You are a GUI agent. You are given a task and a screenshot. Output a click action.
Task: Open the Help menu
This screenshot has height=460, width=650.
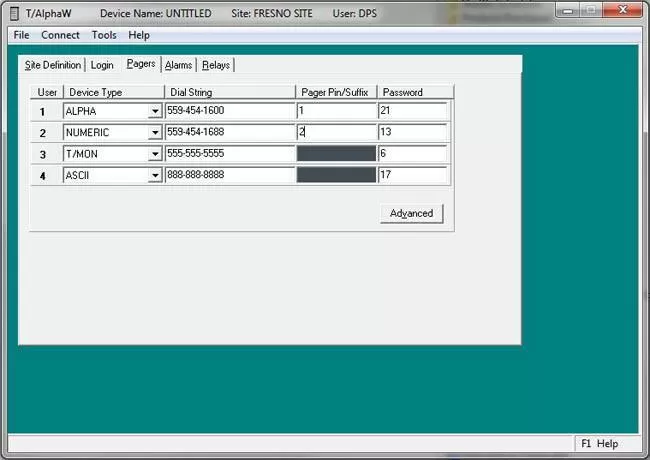(139, 35)
